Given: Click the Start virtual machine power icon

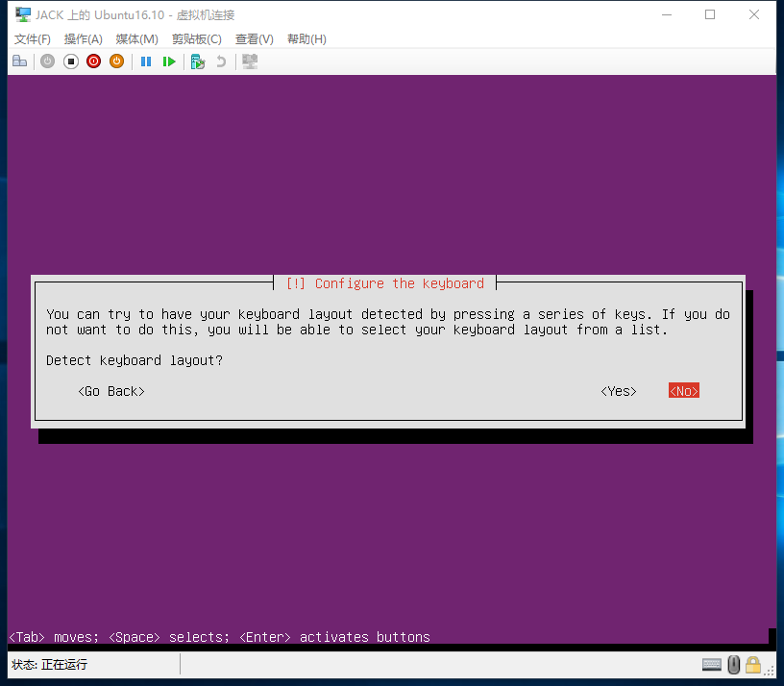Looking at the screenshot, I should [x=47, y=61].
